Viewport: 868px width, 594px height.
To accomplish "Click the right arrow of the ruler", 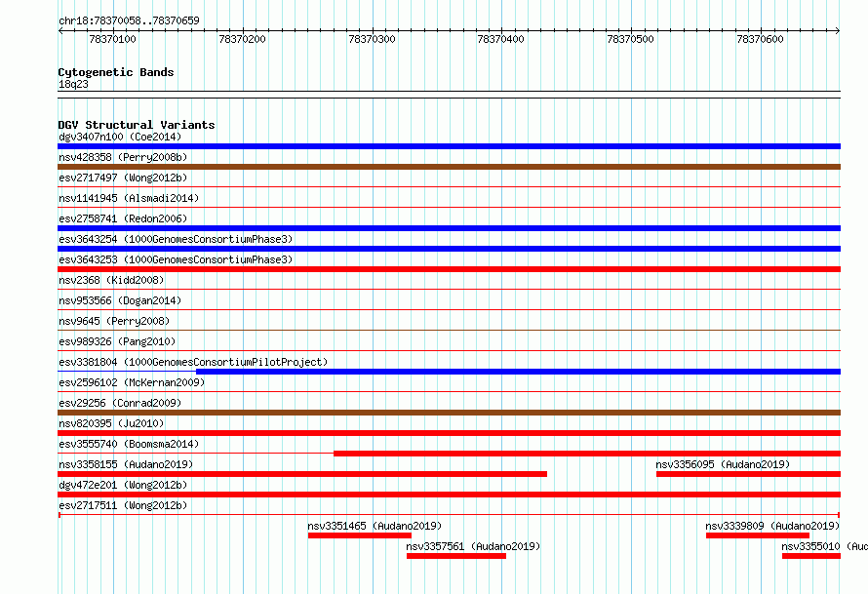I will click(x=838, y=31).
